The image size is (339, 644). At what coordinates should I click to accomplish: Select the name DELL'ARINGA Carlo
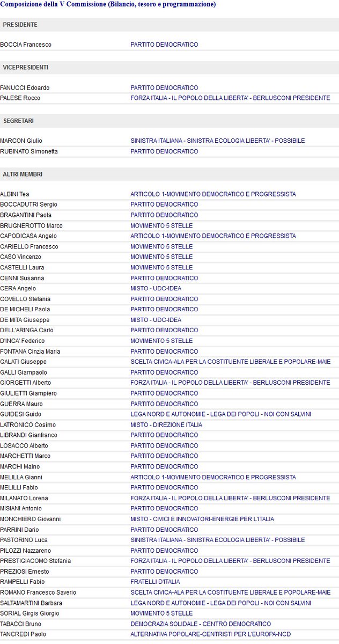(x=27, y=330)
